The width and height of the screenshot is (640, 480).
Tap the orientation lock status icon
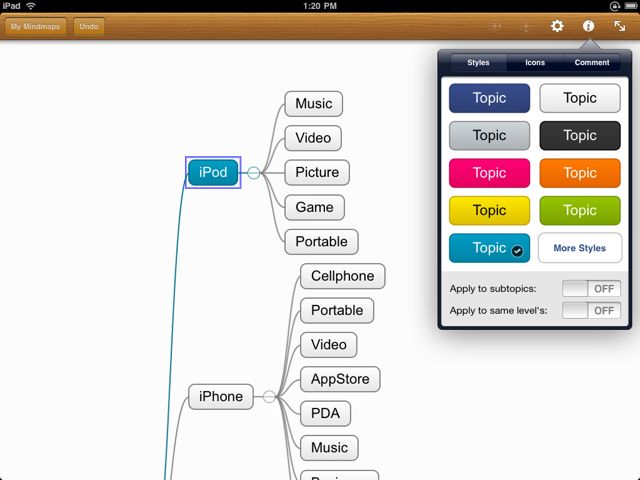[x=614, y=6]
